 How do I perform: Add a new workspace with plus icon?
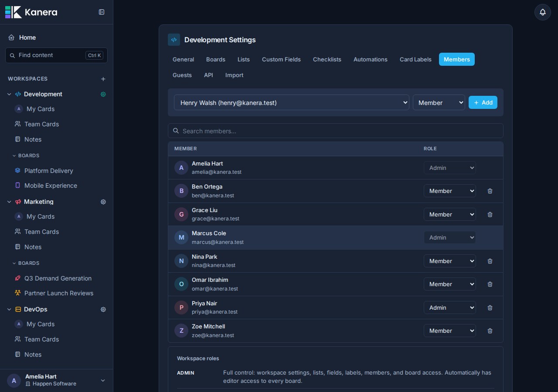(103, 79)
